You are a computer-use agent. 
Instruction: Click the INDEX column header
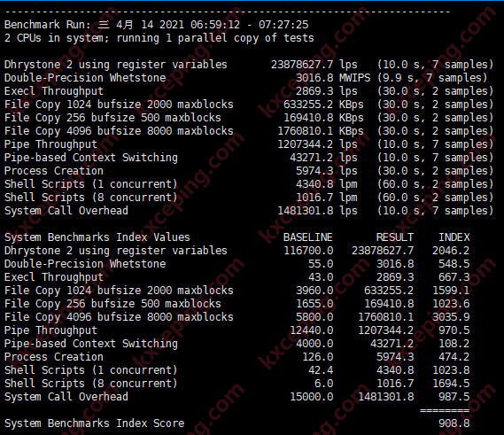[454, 237]
